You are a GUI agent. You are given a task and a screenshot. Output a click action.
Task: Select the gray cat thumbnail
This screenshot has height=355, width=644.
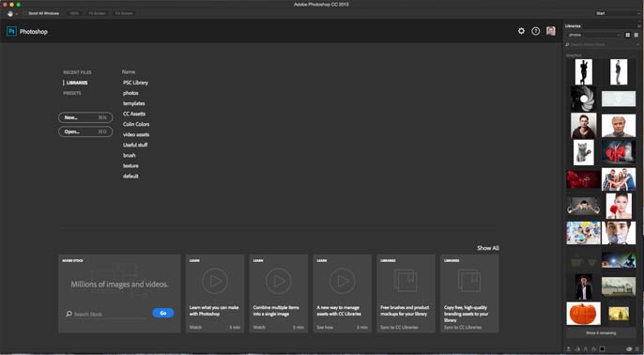pyautogui.click(x=584, y=152)
